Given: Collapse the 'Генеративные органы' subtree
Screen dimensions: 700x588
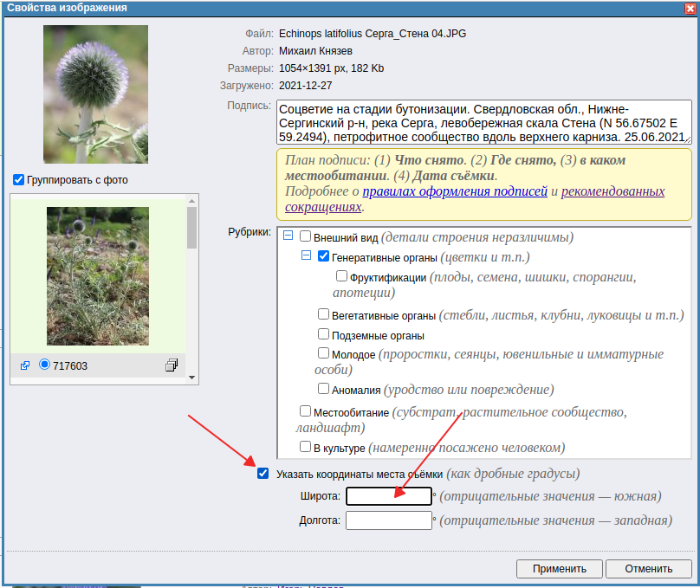Looking at the screenshot, I should pos(306,256).
